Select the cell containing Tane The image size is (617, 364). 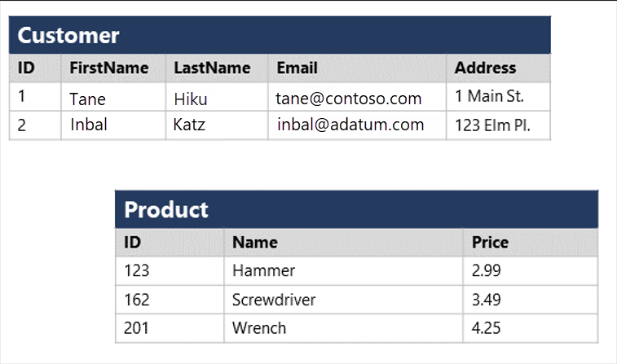[x=87, y=99]
